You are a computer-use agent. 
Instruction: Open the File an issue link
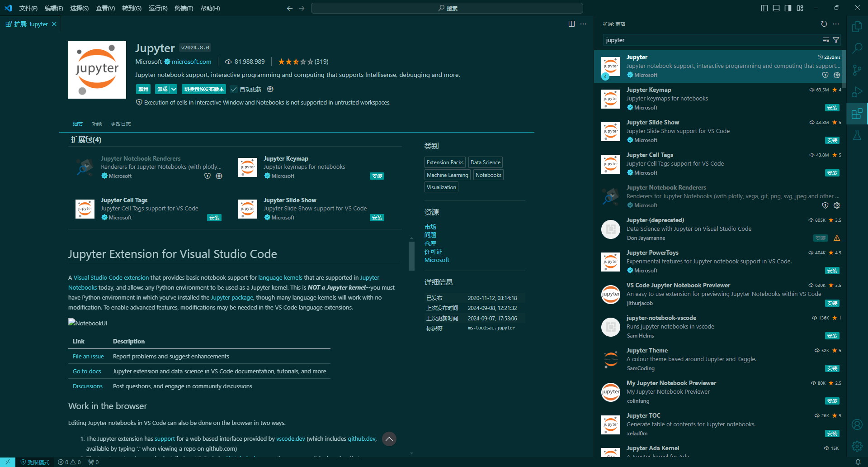[88, 357]
